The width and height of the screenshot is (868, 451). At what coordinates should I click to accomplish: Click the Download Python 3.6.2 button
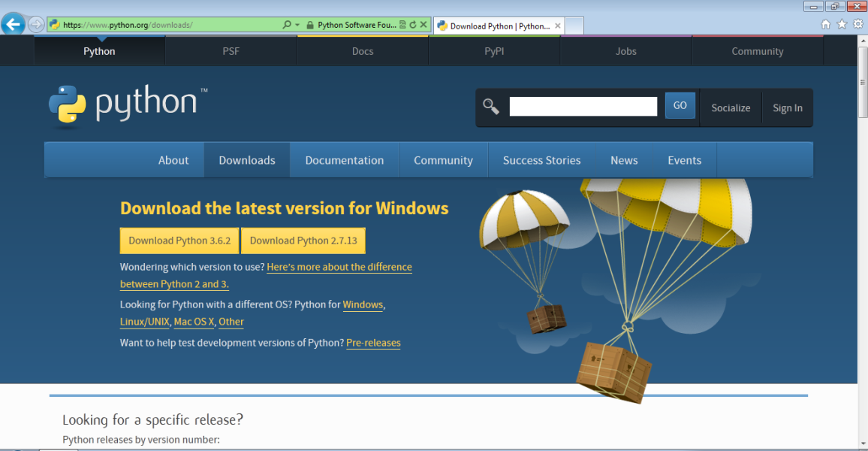(179, 241)
